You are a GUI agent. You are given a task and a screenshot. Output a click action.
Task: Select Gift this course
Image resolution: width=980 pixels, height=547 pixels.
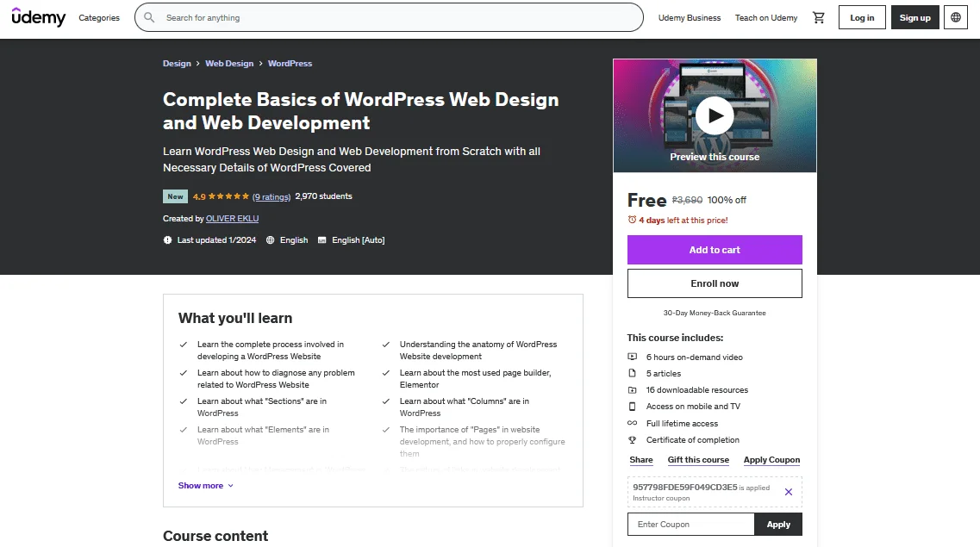pyautogui.click(x=698, y=460)
